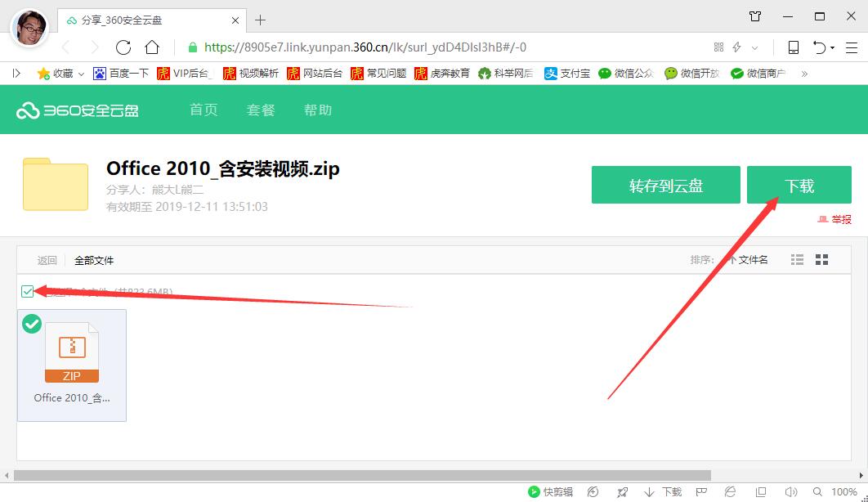Click the undo closed-tab arrow icon
Screen dimensions: 868x502
[x=819, y=47]
